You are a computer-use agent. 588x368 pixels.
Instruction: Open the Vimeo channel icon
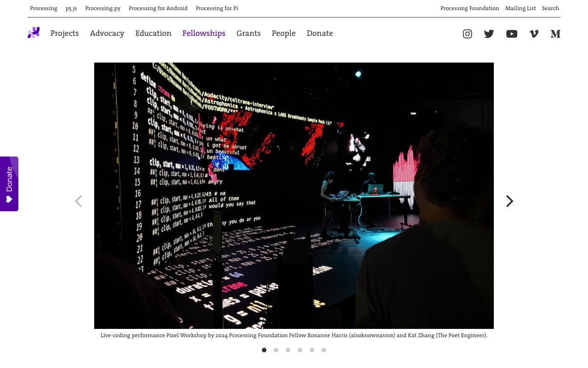[534, 34]
